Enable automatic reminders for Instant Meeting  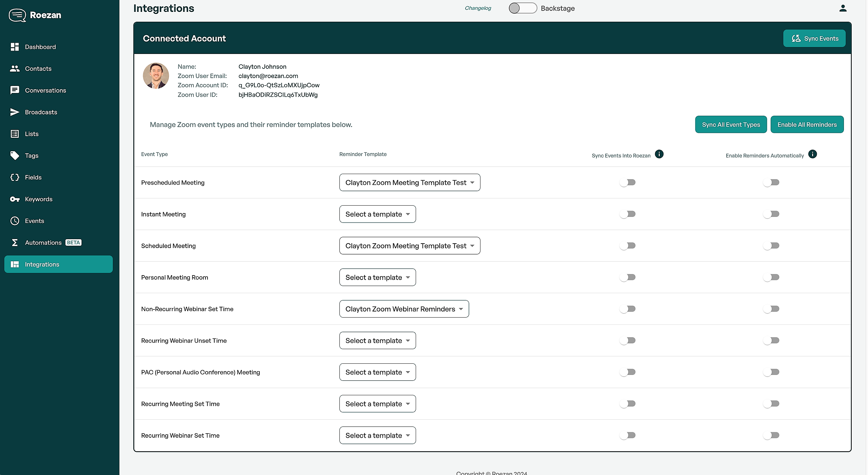[x=771, y=214]
